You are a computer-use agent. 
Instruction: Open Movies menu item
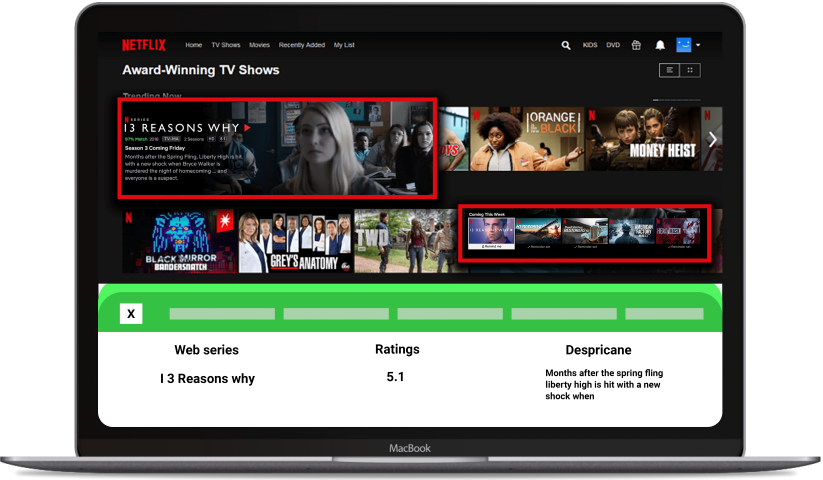point(259,45)
